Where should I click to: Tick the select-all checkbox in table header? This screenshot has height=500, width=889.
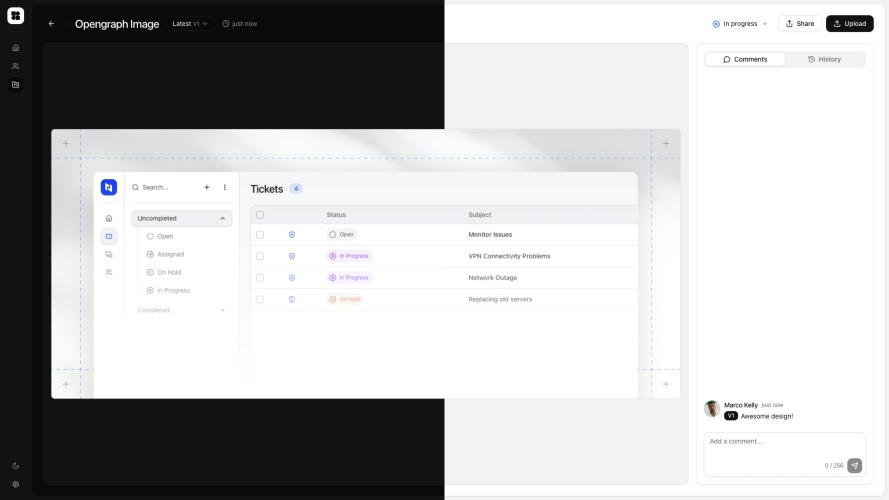point(260,215)
